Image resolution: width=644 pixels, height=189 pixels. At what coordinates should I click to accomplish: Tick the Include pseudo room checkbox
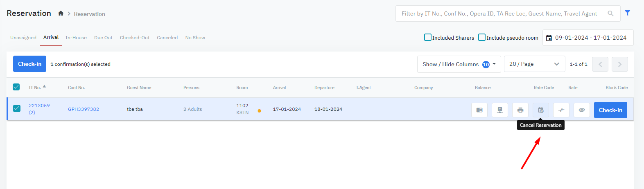click(482, 37)
